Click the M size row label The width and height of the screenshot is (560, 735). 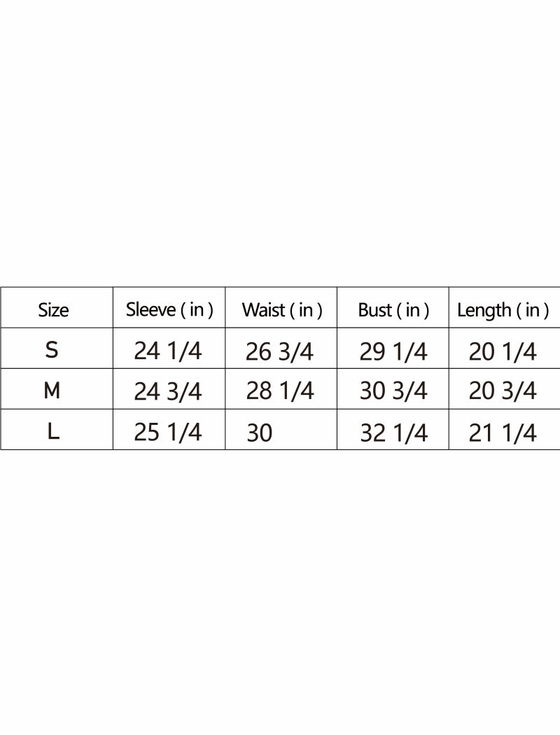[x=52, y=391]
